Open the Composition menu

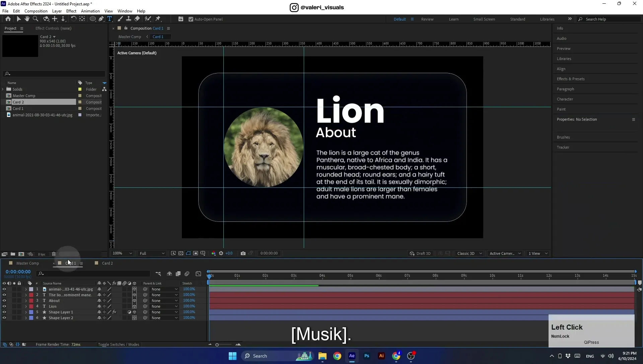point(36,11)
